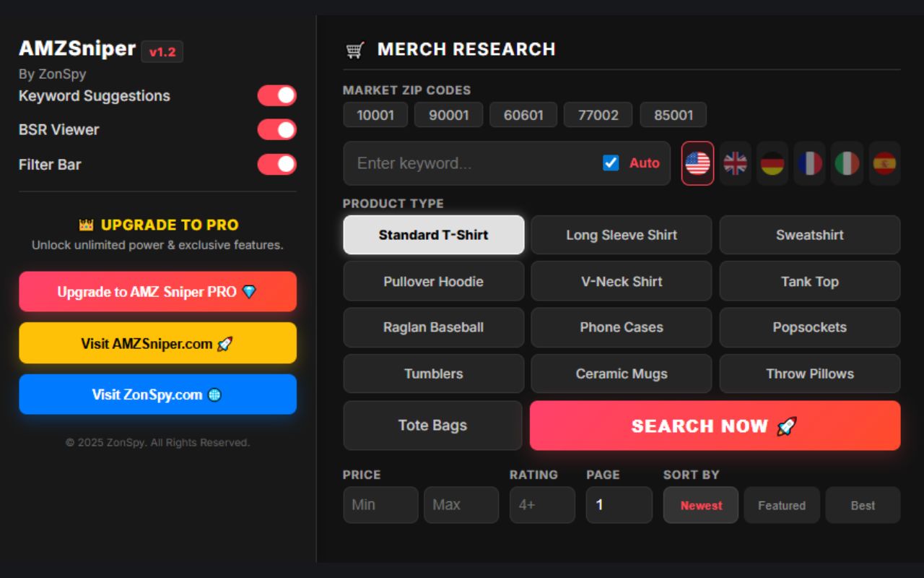Uncheck the Auto checkbox
Screen dimensions: 924x578
click(x=611, y=163)
